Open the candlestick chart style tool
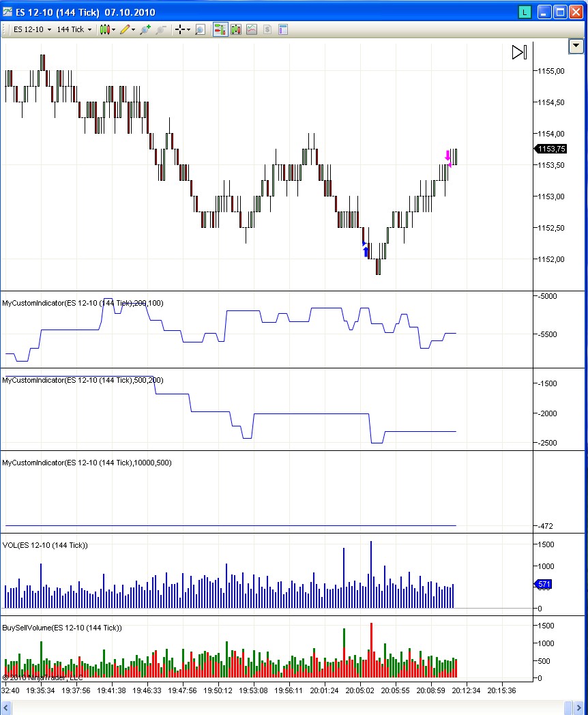588x715 pixels. click(x=105, y=29)
